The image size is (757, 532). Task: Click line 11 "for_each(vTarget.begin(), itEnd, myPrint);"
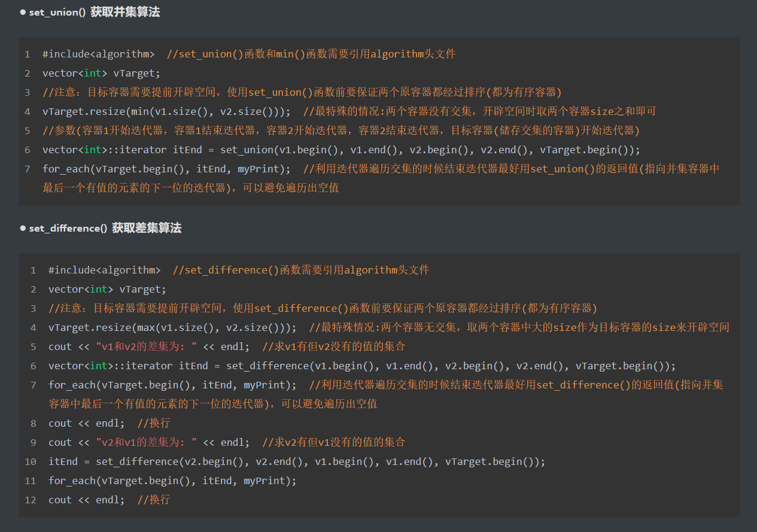[x=172, y=481]
